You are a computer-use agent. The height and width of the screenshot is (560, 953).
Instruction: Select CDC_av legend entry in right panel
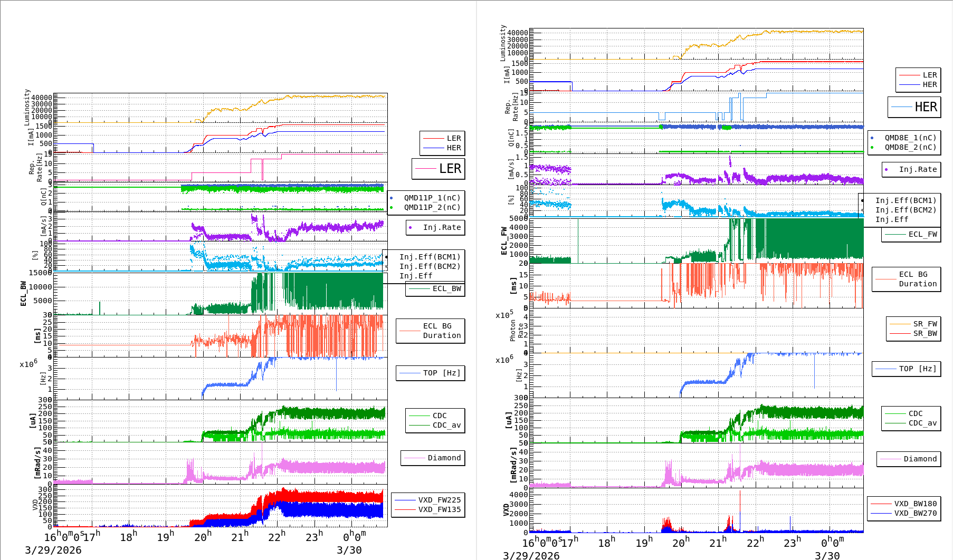(x=921, y=423)
